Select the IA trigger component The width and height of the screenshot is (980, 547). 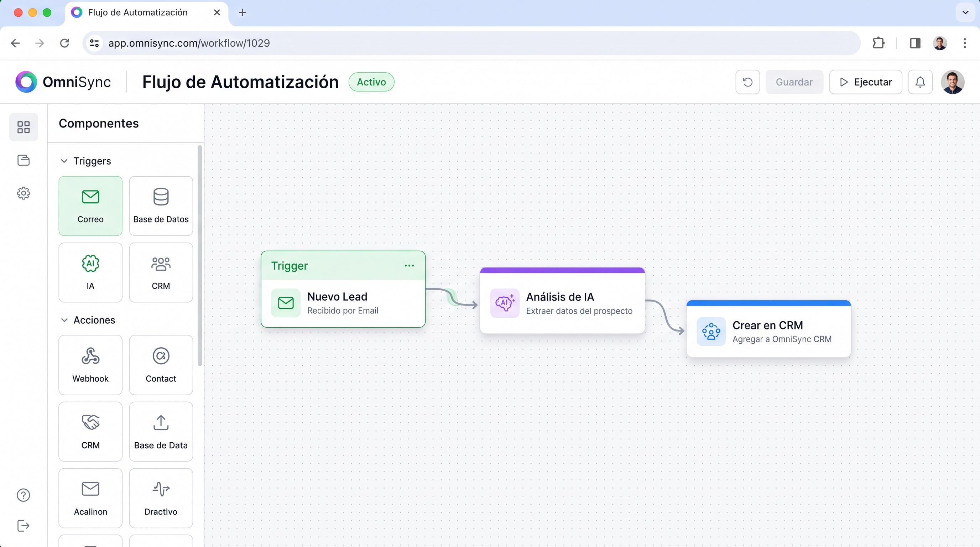click(x=90, y=272)
